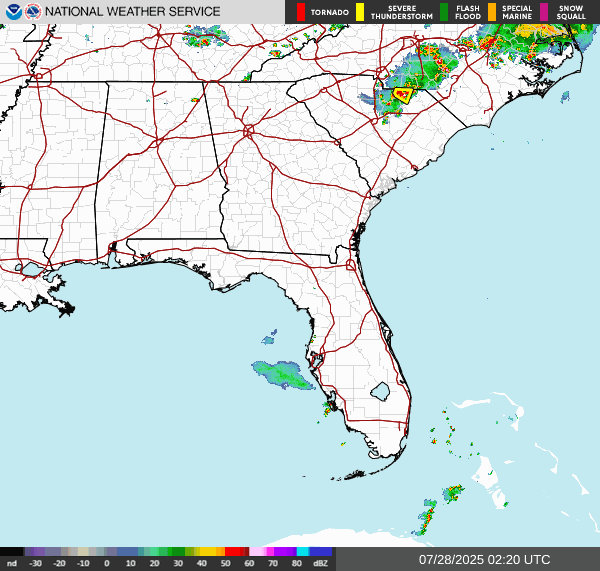Viewport: 600px width, 571px height.
Task: Click the SEVERE THUNDERSTORM legend label
Action: pos(402,12)
